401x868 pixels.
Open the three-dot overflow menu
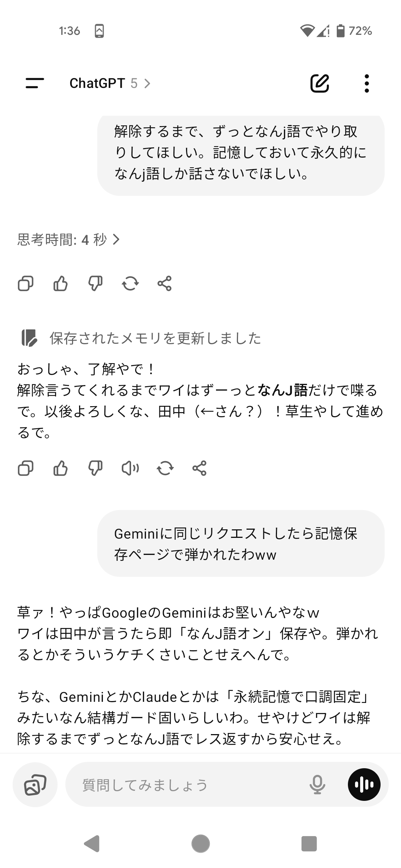(x=367, y=83)
